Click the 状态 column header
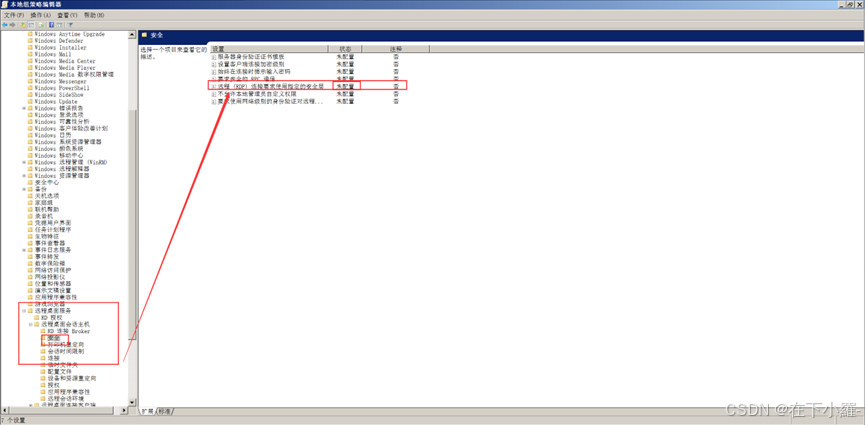 (346, 49)
